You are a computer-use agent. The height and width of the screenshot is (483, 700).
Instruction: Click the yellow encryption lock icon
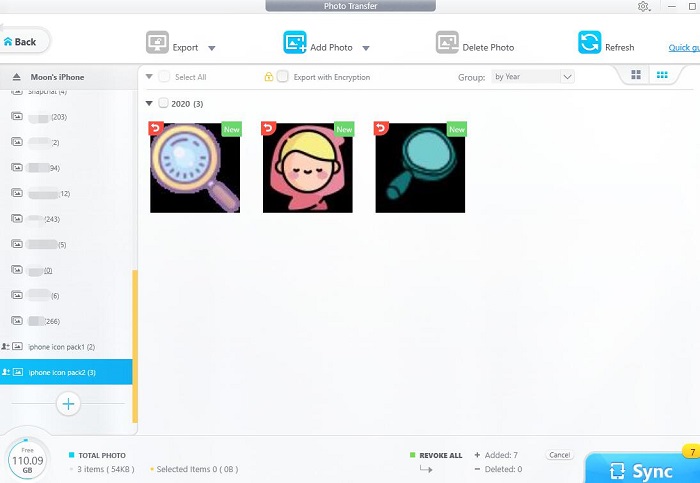[x=268, y=77]
